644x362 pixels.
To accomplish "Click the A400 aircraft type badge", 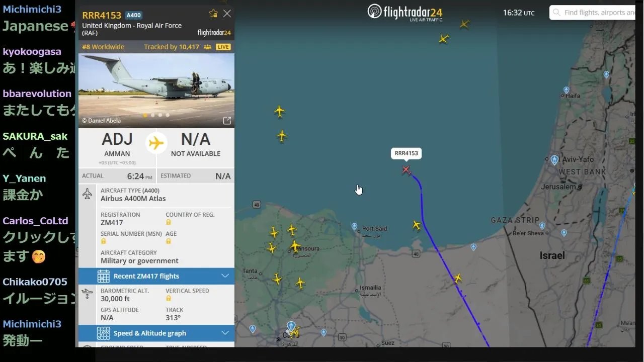I will pyautogui.click(x=133, y=15).
